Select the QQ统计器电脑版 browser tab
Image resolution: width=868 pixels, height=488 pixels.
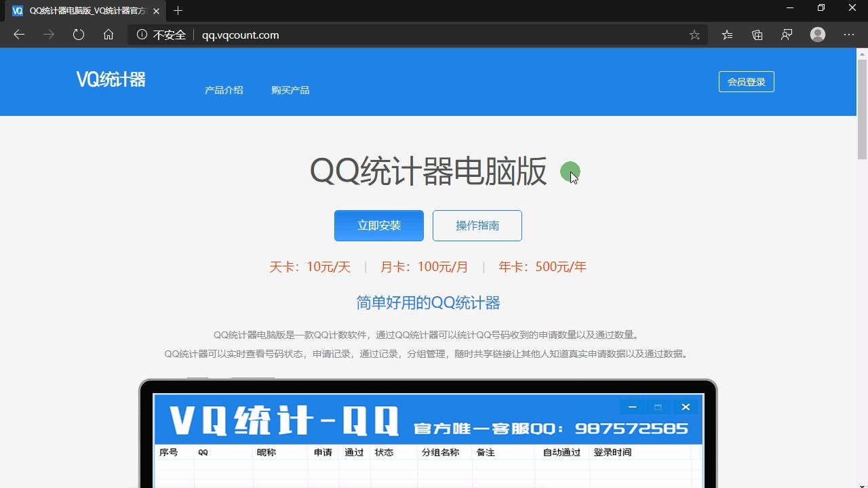point(85,11)
